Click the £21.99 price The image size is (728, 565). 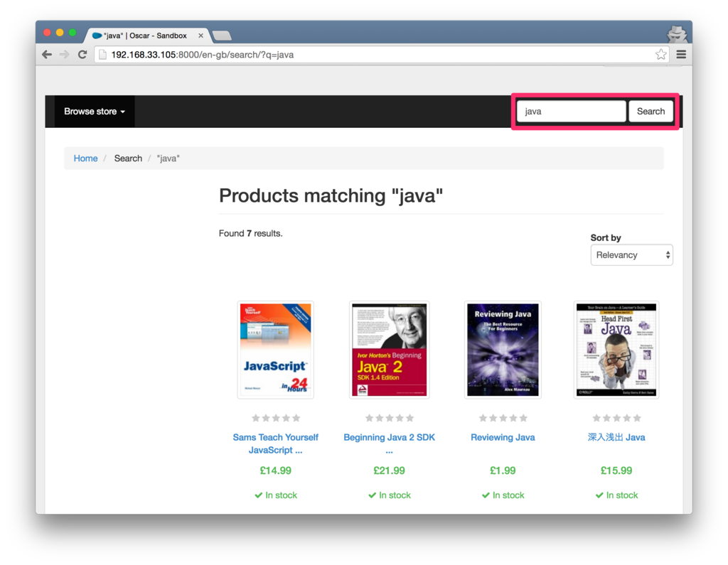pyautogui.click(x=389, y=470)
